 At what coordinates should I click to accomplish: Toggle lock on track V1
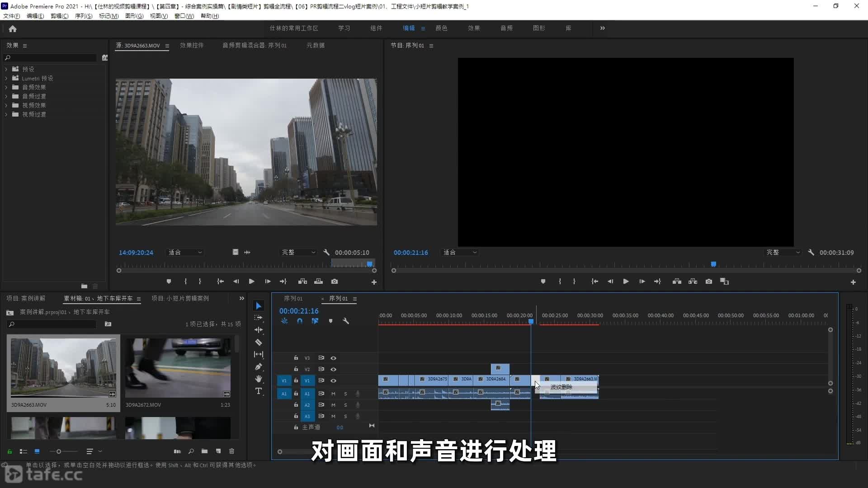[296, 380]
